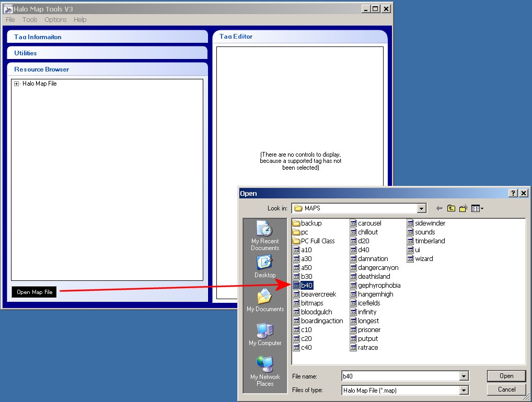This screenshot has height=402, width=532.
Task: Click the Up One Level folder icon
Action: (x=451, y=208)
